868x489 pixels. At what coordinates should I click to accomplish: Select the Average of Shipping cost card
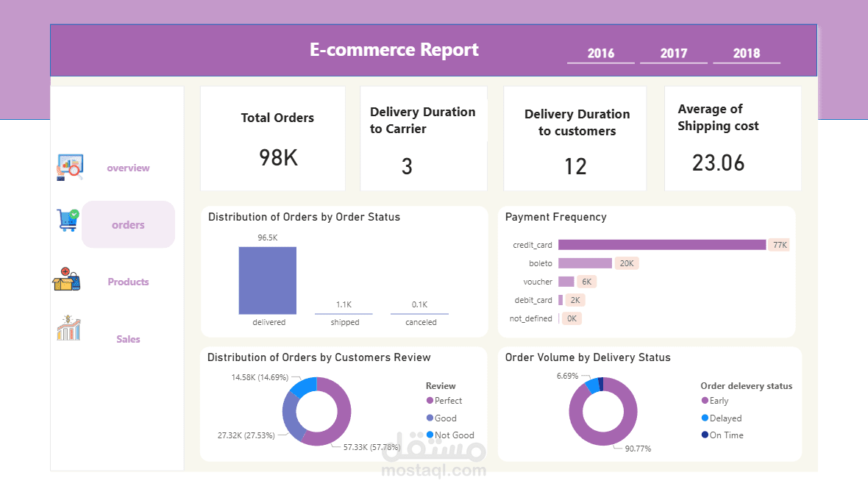tap(733, 138)
